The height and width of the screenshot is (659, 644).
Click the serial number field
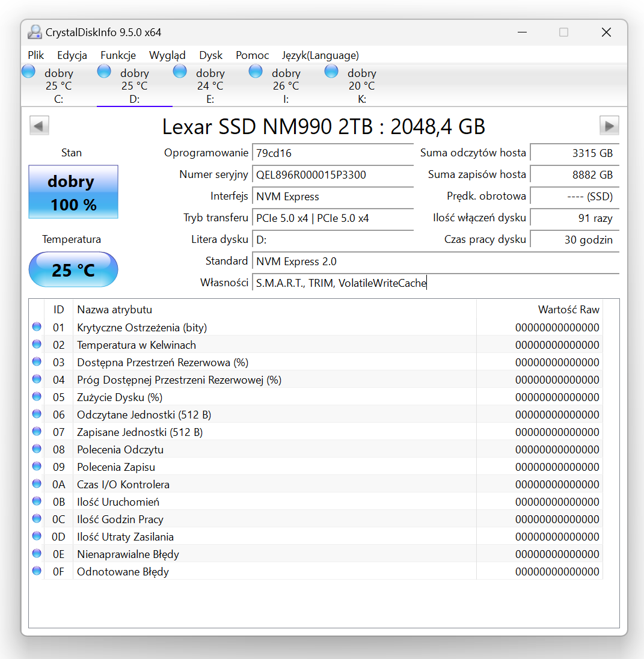[333, 175]
